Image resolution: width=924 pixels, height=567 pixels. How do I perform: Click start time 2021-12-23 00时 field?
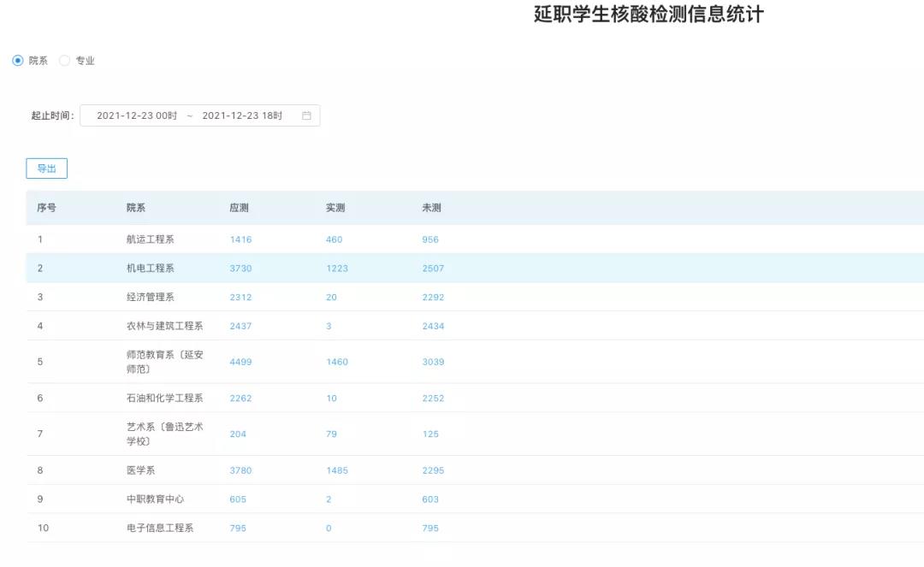137,115
